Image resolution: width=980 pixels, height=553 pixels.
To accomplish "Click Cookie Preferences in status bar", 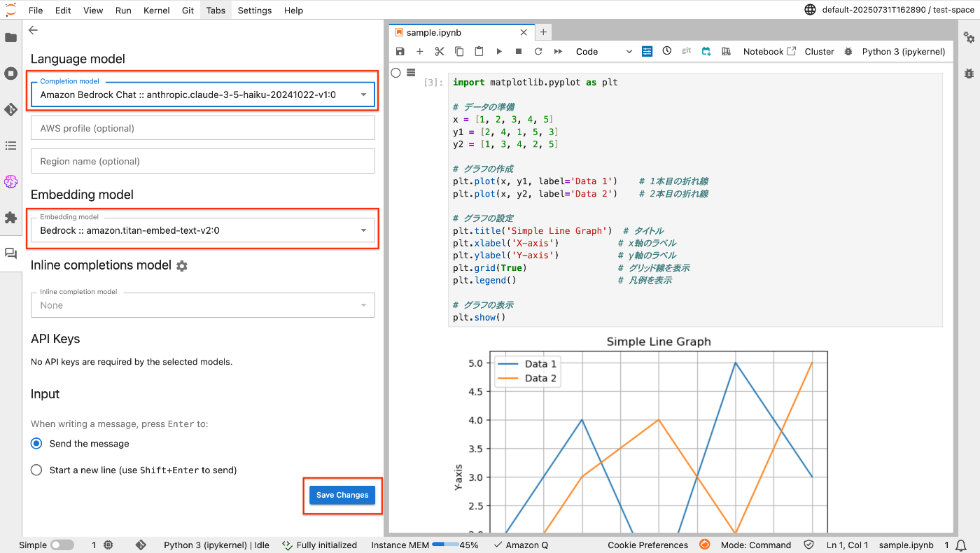I will (647, 545).
